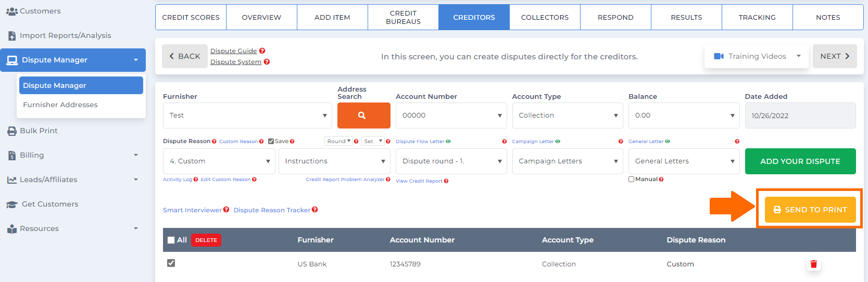Click the Date Added field 10/26/2022

(x=800, y=116)
